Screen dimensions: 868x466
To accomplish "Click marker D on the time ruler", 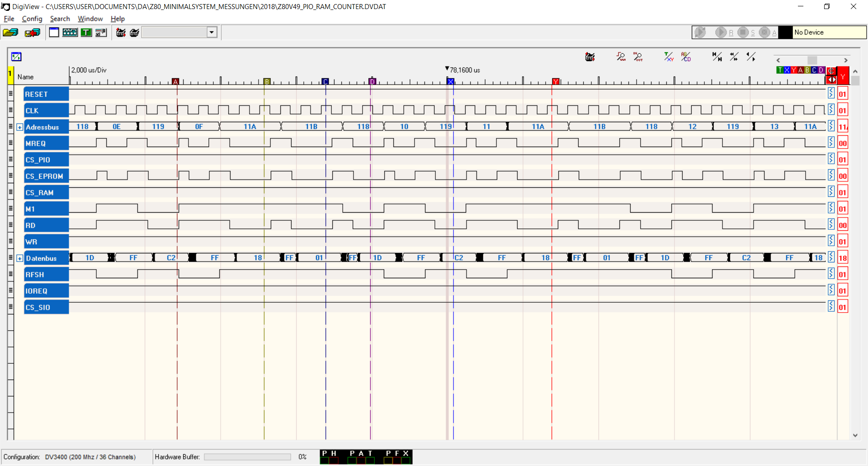I will tap(372, 81).
